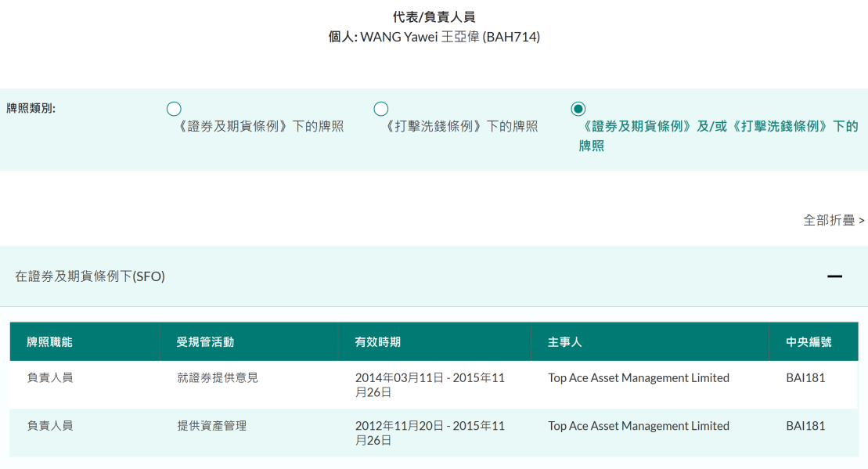868x469 pixels.
Task: Click Top Ace Asset Management in 提供資產管理 row
Action: click(638, 426)
